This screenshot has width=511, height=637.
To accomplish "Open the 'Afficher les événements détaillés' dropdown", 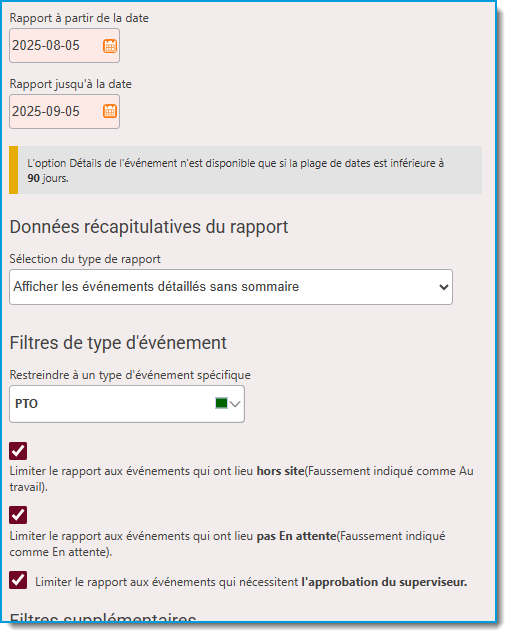I will (x=231, y=288).
